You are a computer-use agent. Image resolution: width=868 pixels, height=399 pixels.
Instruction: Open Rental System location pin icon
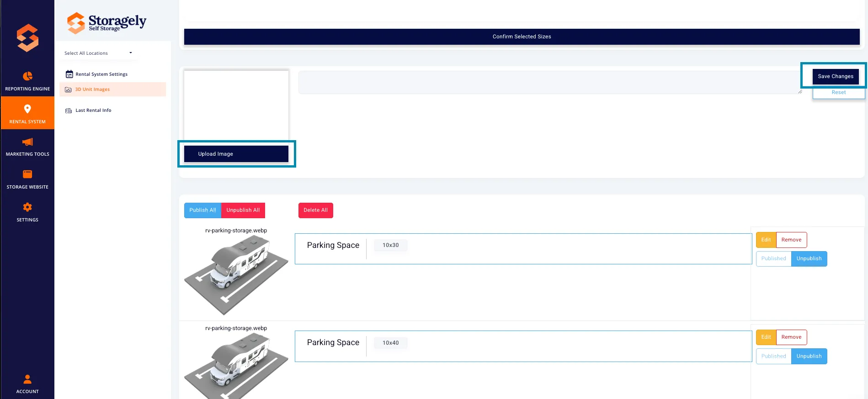[x=27, y=109]
